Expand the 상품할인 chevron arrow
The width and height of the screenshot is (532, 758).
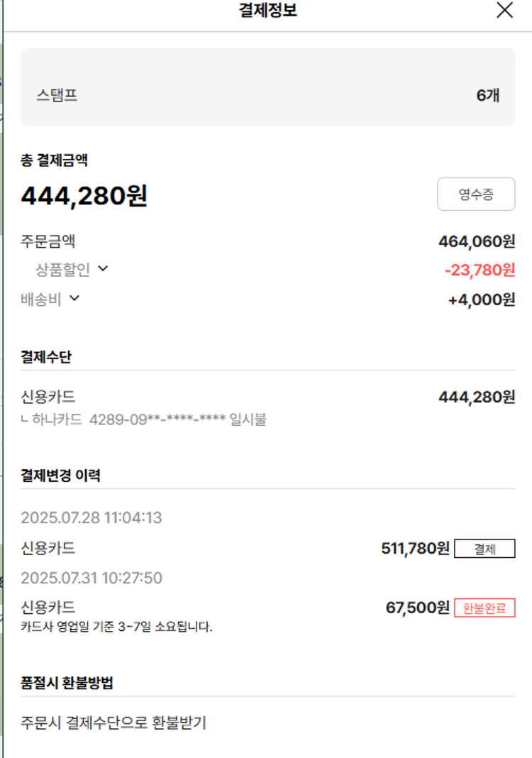click(x=103, y=269)
